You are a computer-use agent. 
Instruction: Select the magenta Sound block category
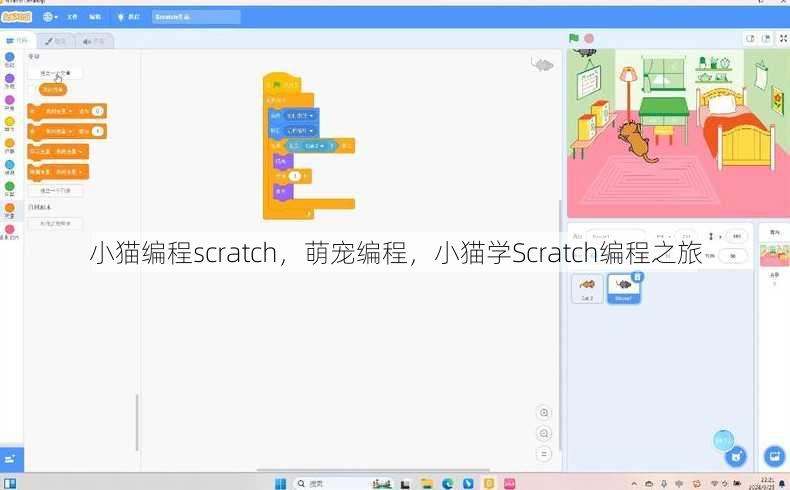pos(10,103)
